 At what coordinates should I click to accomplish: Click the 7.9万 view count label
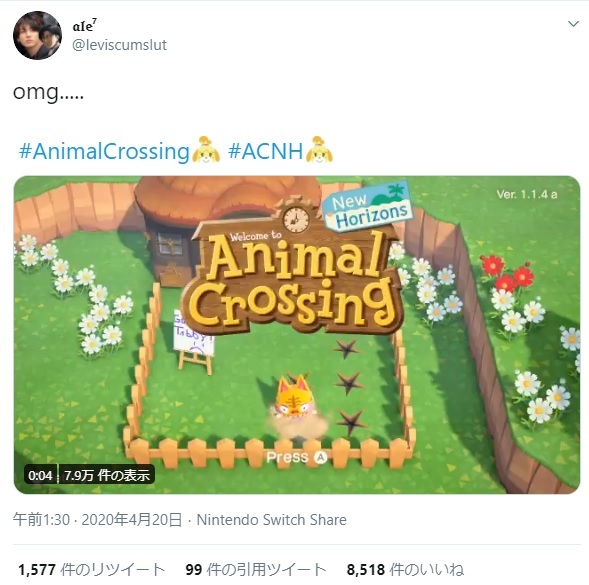(107, 475)
